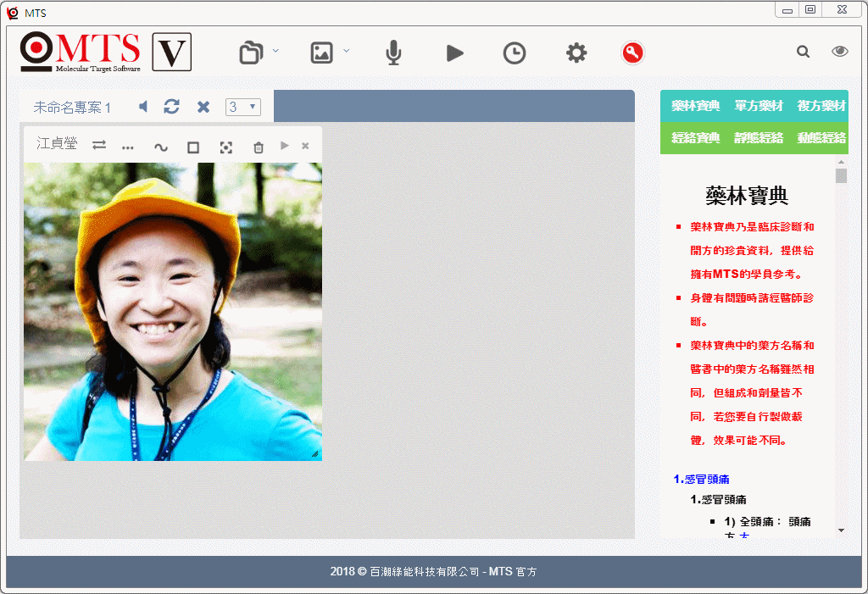Switch to the 單方藥材 tab
The height and width of the screenshot is (594, 868).
point(759,106)
